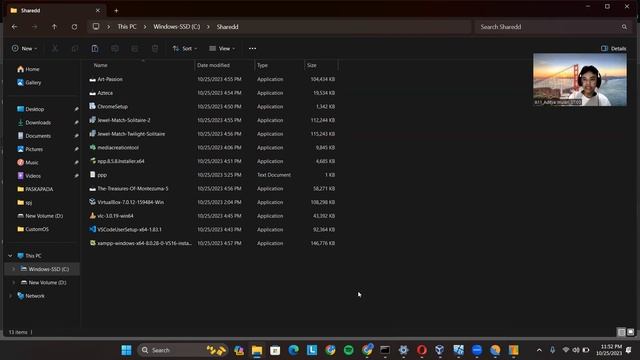
Task: Click the video call webcam thumbnail
Action: (x=580, y=80)
